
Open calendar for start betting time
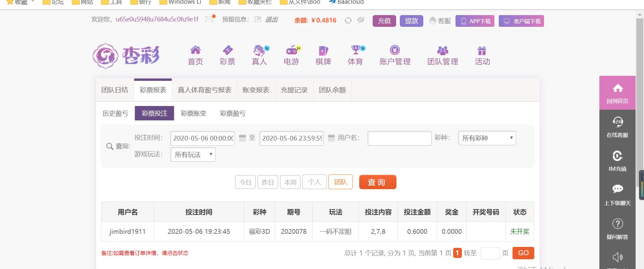coord(242,138)
